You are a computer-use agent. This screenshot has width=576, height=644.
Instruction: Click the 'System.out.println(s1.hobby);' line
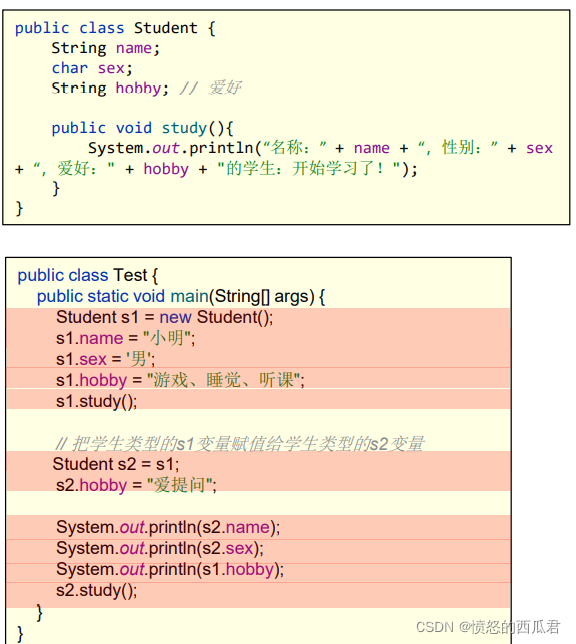170,569
